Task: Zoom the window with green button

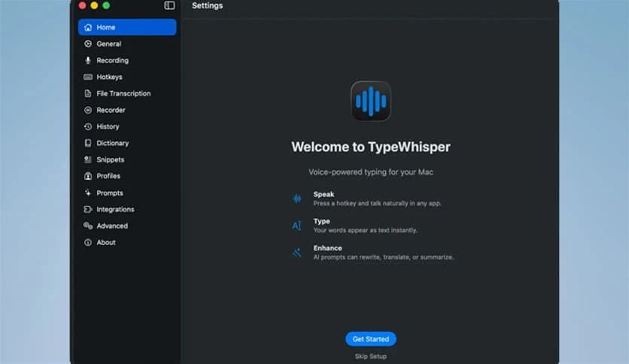Action: click(106, 5)
